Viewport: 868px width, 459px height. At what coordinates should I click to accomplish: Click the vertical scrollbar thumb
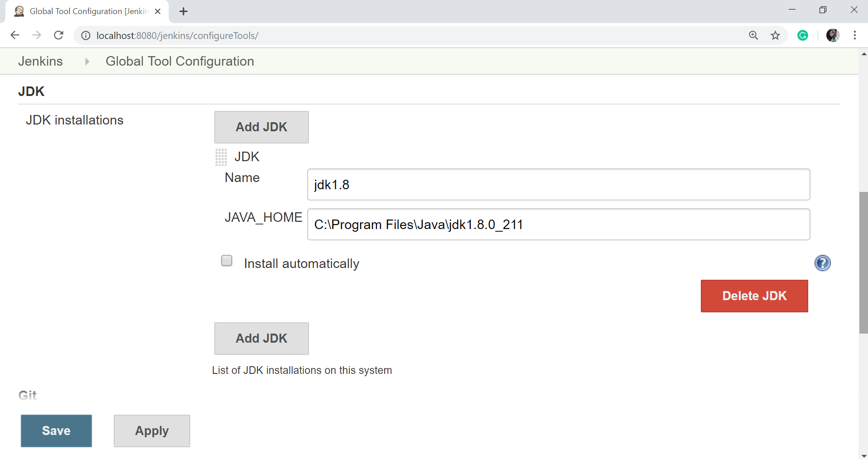tap(863, 263)
